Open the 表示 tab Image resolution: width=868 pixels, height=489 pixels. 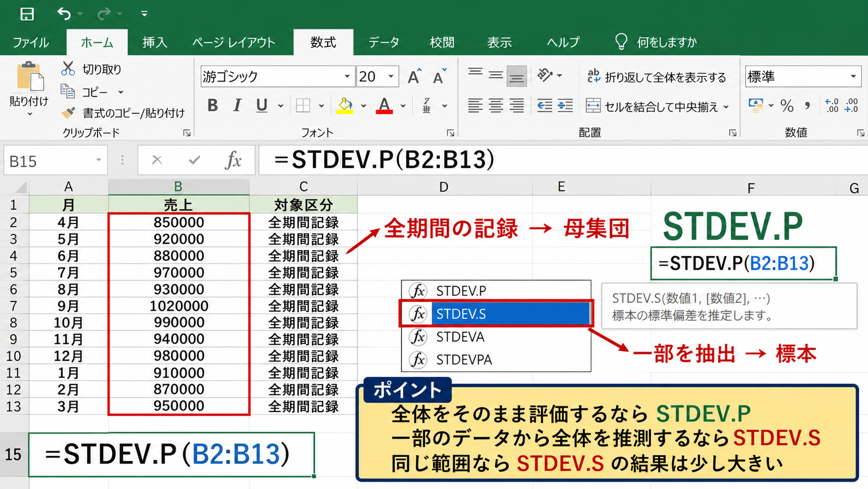point(499,43)
